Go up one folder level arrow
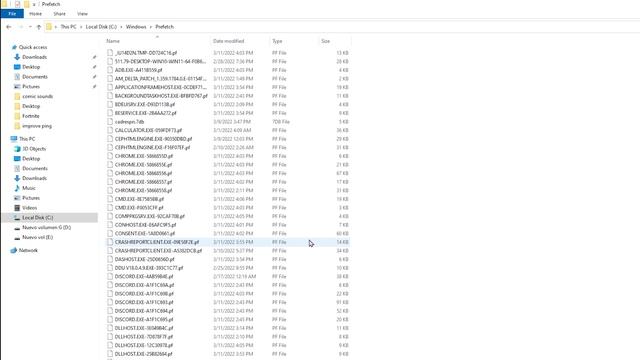640x360 pixels. [39, 27]
